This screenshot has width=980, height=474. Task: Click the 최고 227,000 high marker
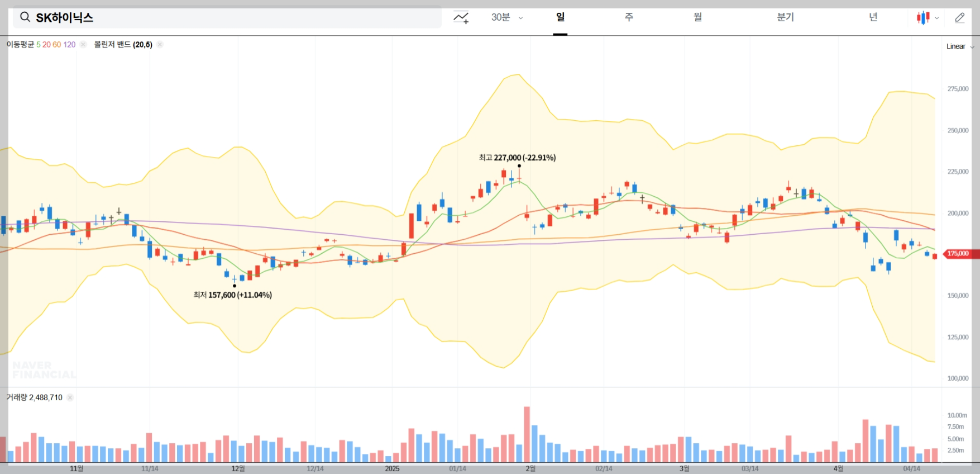point(517,158)
